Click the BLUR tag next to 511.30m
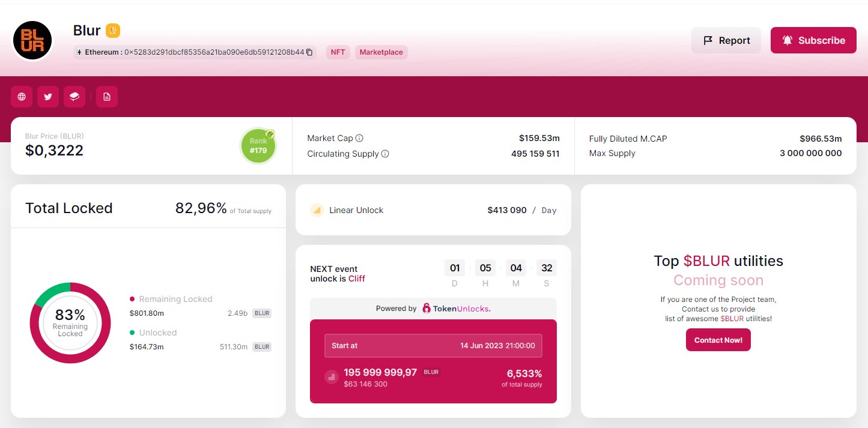Image resolution: width=868 pixels, height=428 pixels. pos(262,347)
